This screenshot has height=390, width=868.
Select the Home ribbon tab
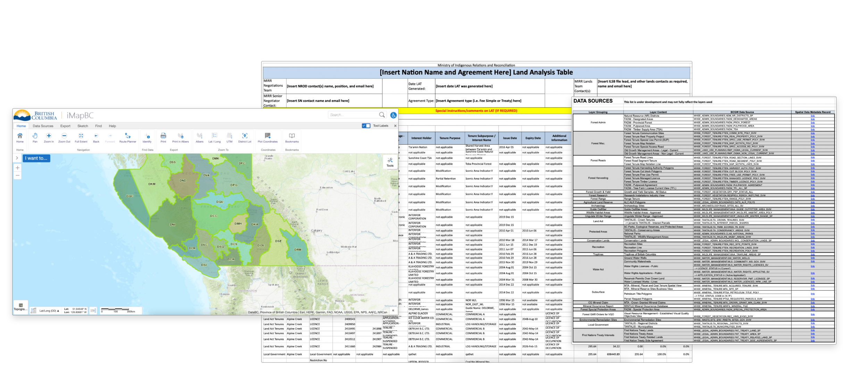(21, 126)
